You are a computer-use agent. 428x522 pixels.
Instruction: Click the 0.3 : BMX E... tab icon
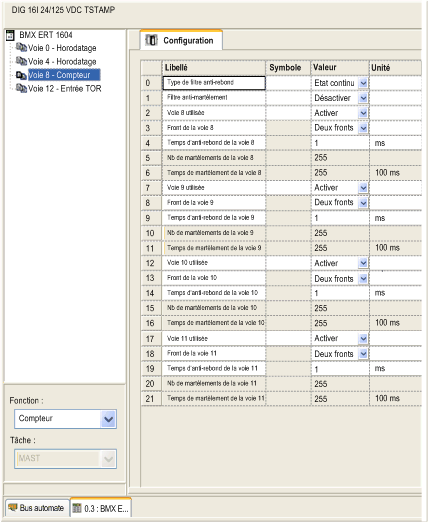tap(77, 508)
